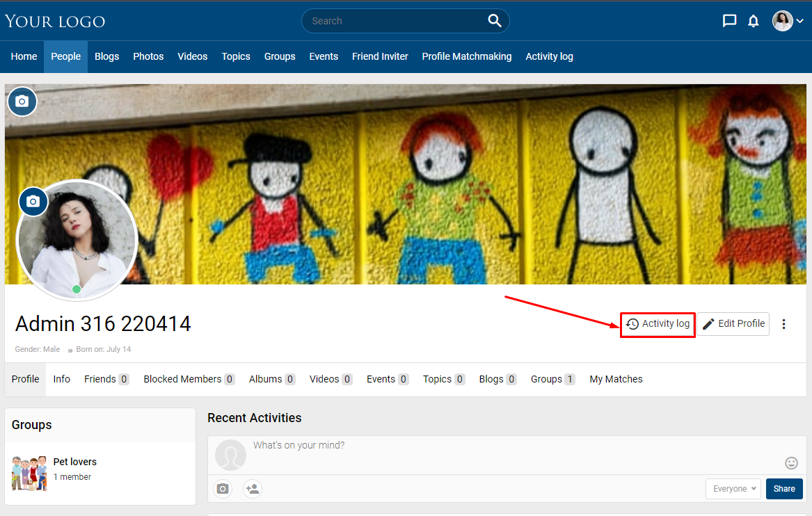Open Friend Inviter page
The width and height of the screenshot is (812, 516).
point(380,56)
